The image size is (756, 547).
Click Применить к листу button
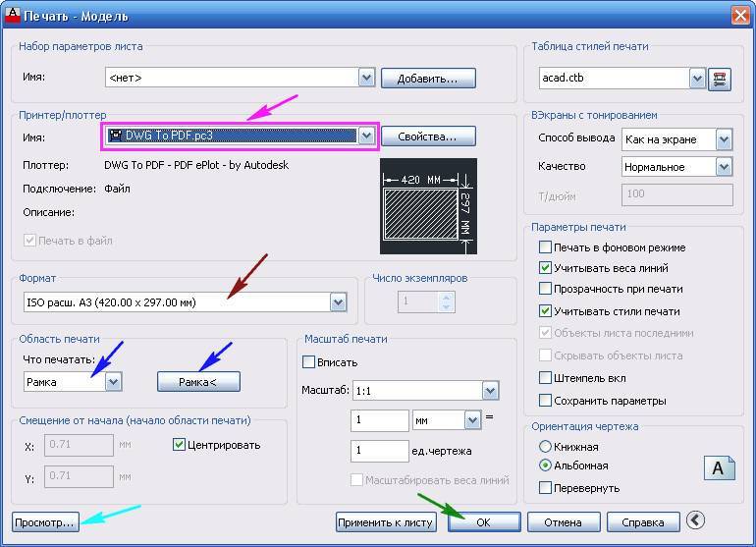tap(386, 522)
